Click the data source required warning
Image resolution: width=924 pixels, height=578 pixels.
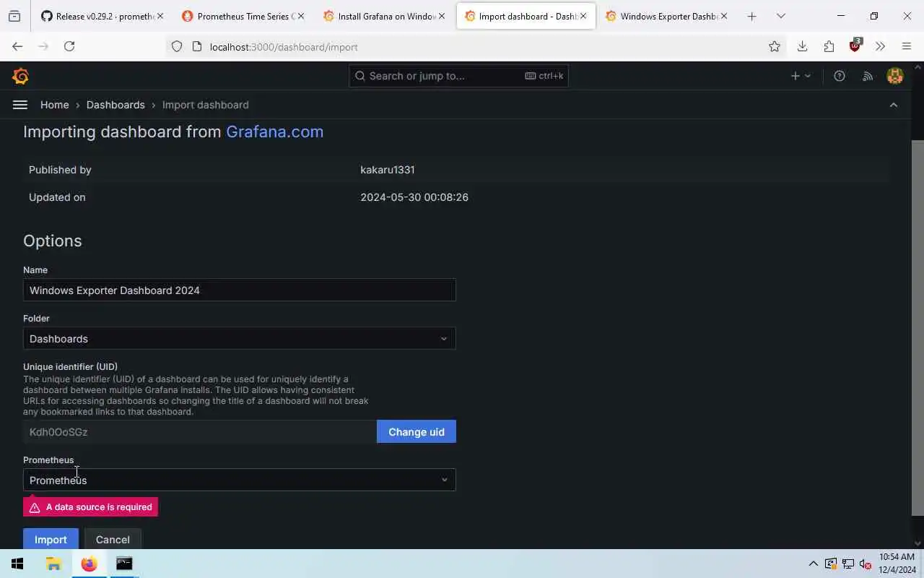90,506
